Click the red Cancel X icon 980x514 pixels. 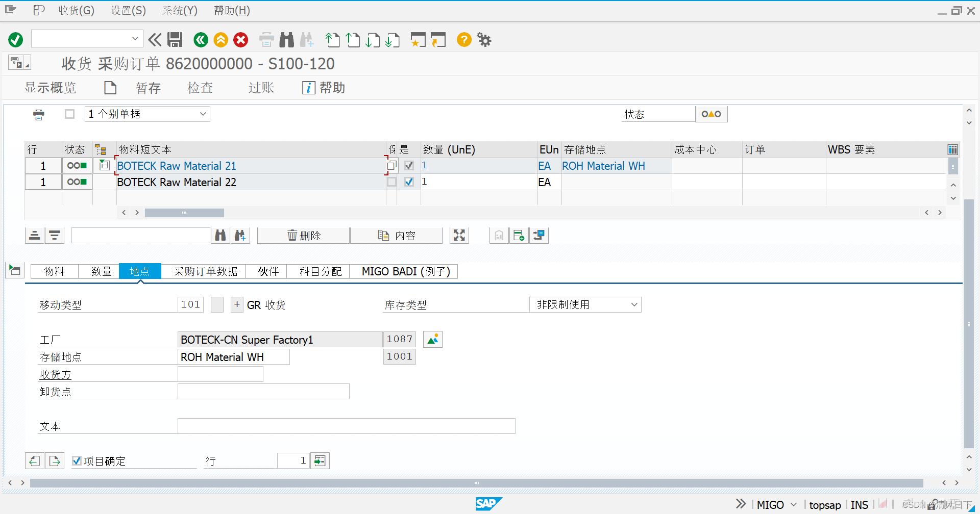point(241,40)
